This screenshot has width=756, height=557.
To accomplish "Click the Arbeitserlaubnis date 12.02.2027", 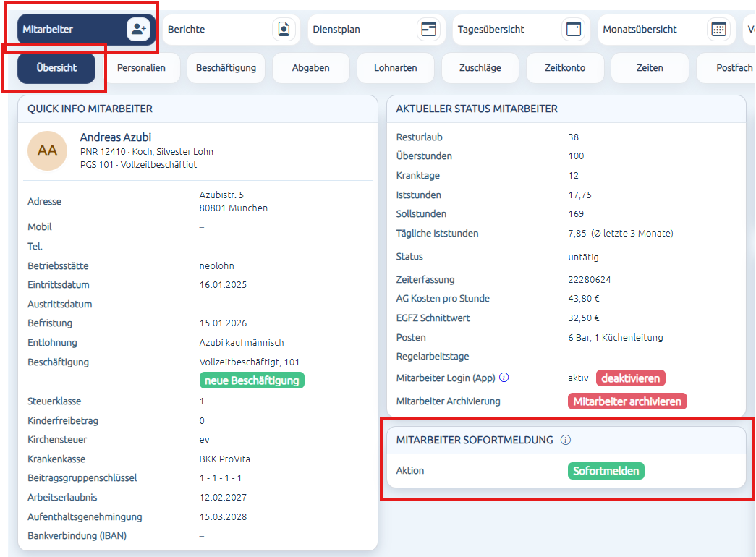I will (x=224, y=497).
